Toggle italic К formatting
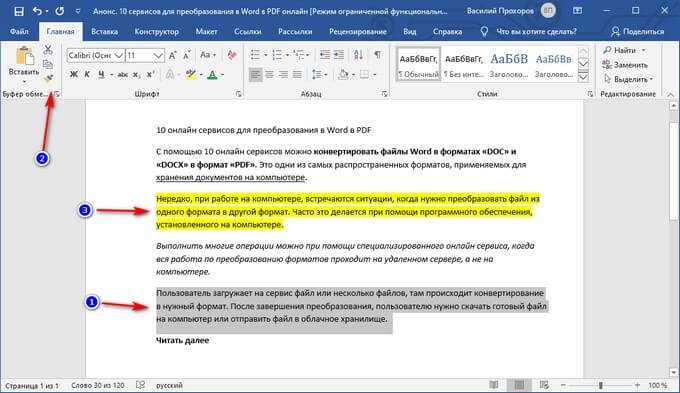680x393 pixels. (87, 75)
